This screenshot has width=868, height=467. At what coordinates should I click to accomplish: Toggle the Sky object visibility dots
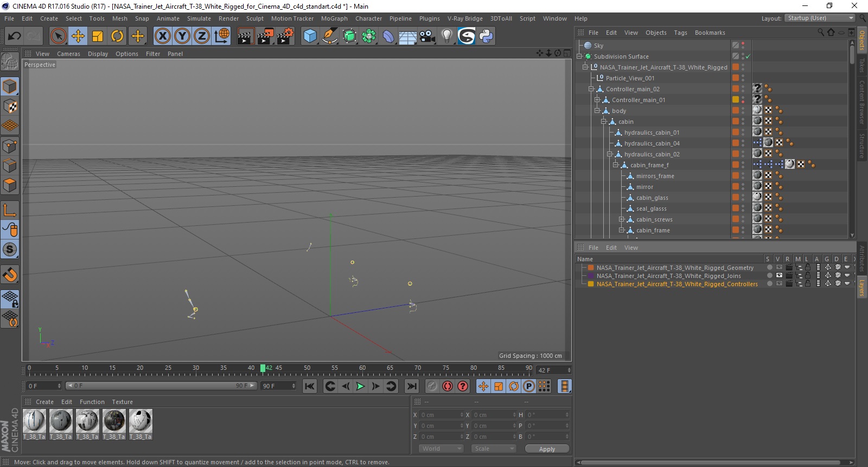point(743,46)
